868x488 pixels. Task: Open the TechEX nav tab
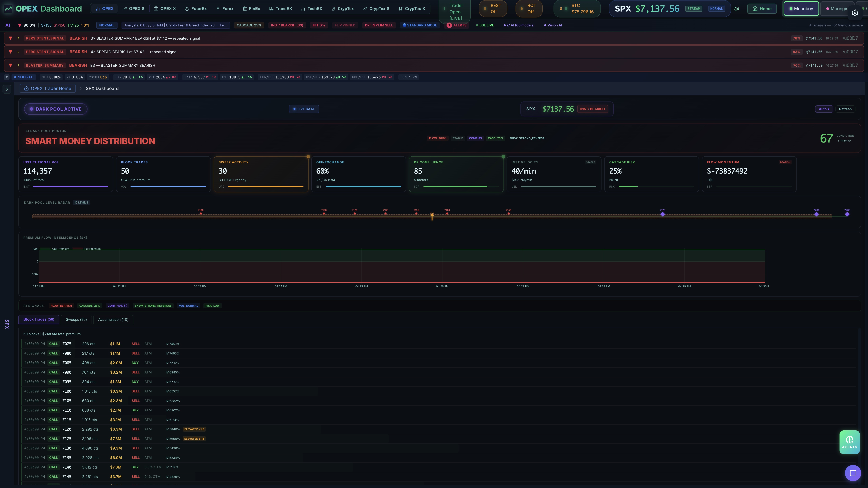(312, 9)
